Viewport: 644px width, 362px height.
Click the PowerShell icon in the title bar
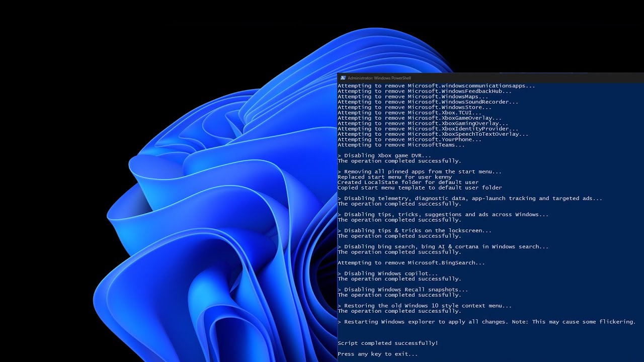click(343, 78)
